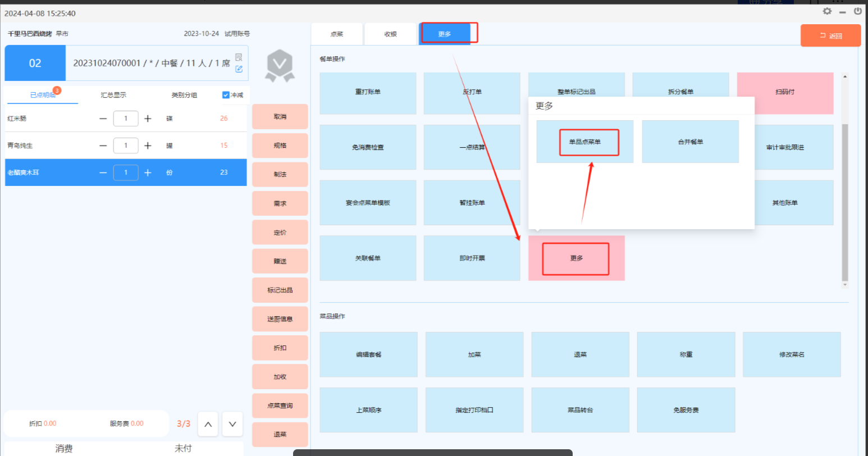Decrease 青岛纯生 quantity with minus icon
This screenshot has width=868, height=456.
coord(103,145)
